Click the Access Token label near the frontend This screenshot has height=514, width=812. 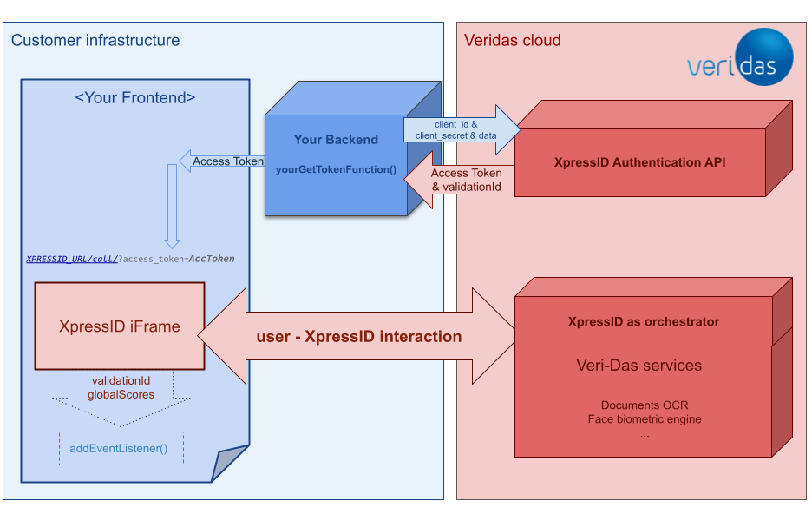tap(228, 161)
